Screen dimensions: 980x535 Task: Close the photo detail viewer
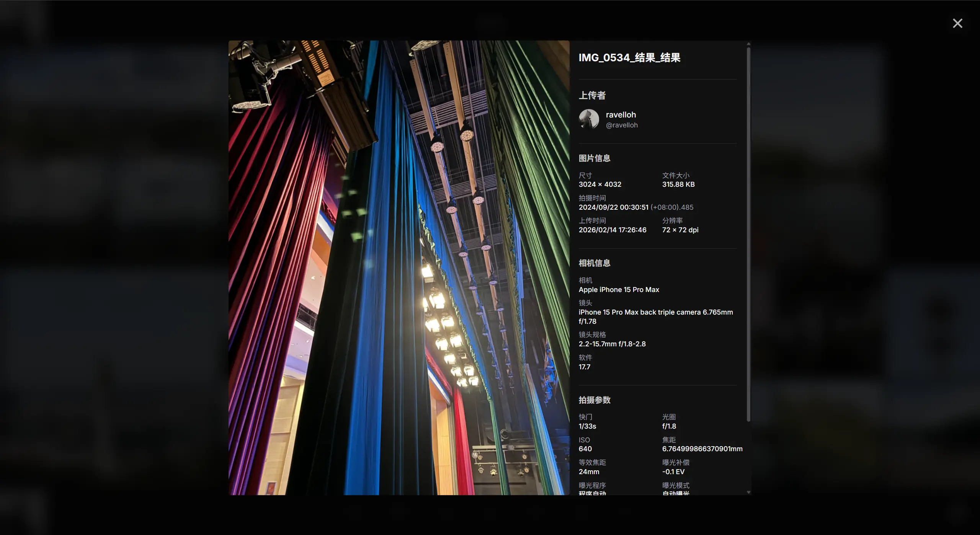957,23
